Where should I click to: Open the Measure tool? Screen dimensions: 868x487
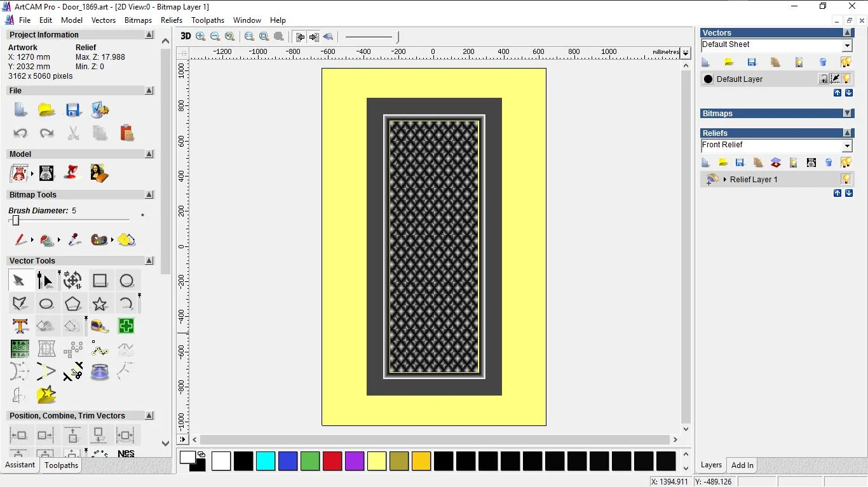point(100,326)
